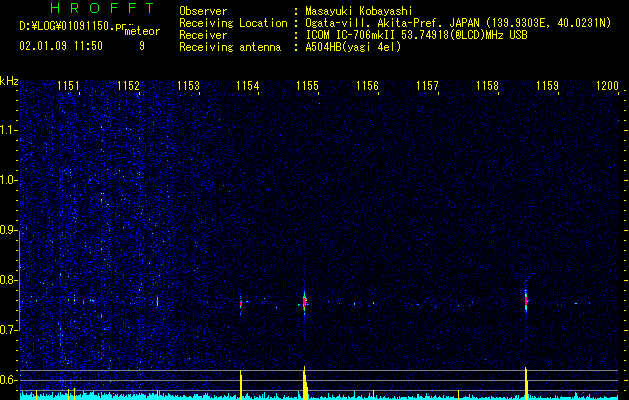Screen dimensions: 629x400
Task: Click the yellow power spike before 1159
Action: point(526,383)
